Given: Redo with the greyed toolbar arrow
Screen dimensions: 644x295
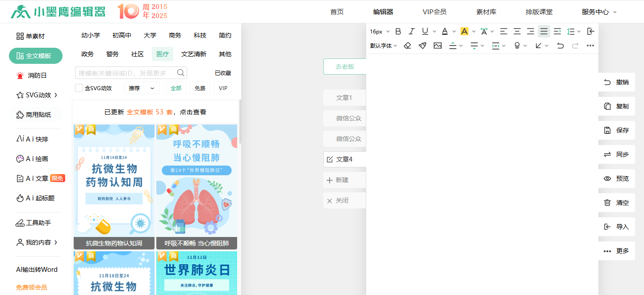Looking at the screenshot, I should click(575, 46).
